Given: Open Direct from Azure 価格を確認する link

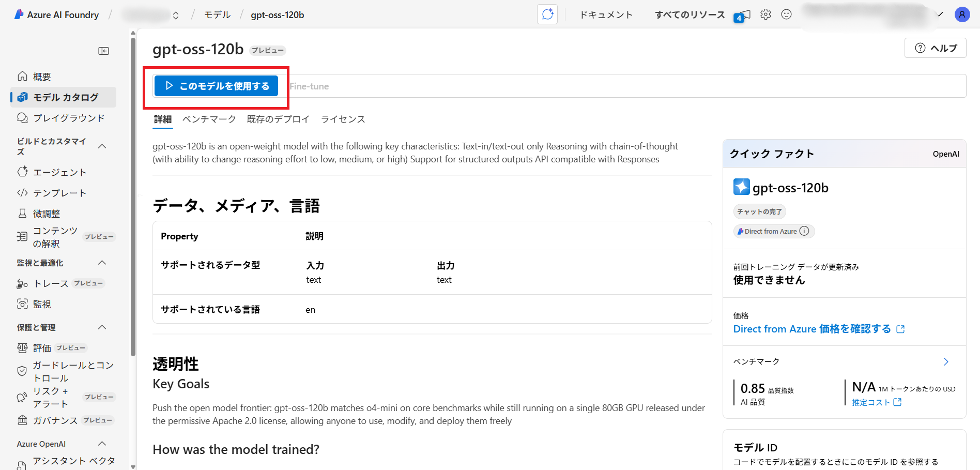Looking at the screenshot, I should tap(819, 329).
